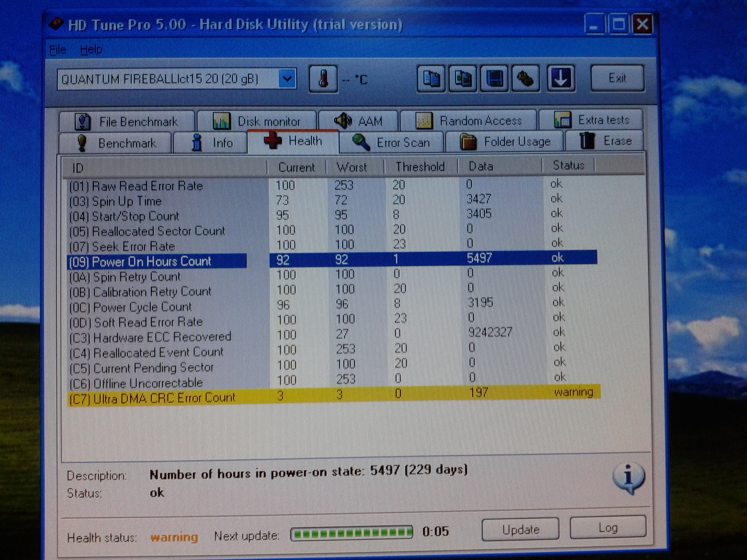
Task: Select the (0C) Power Cycle Count row
Action: 332,305
